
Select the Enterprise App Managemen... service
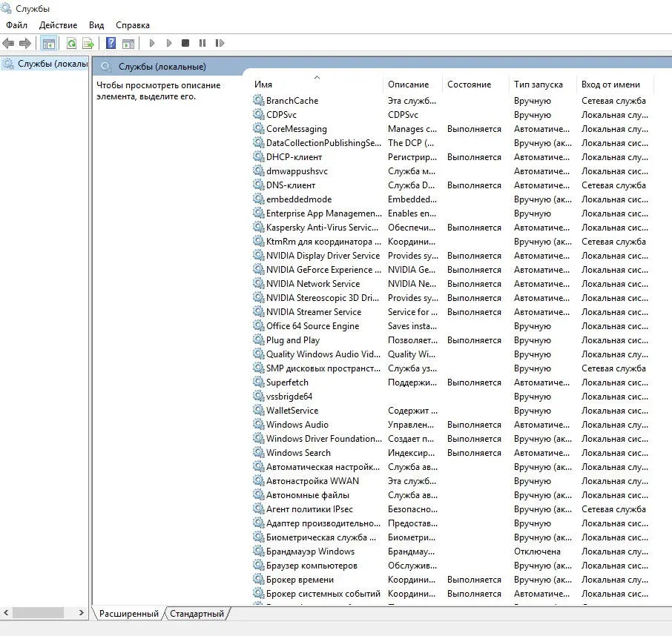323,213
